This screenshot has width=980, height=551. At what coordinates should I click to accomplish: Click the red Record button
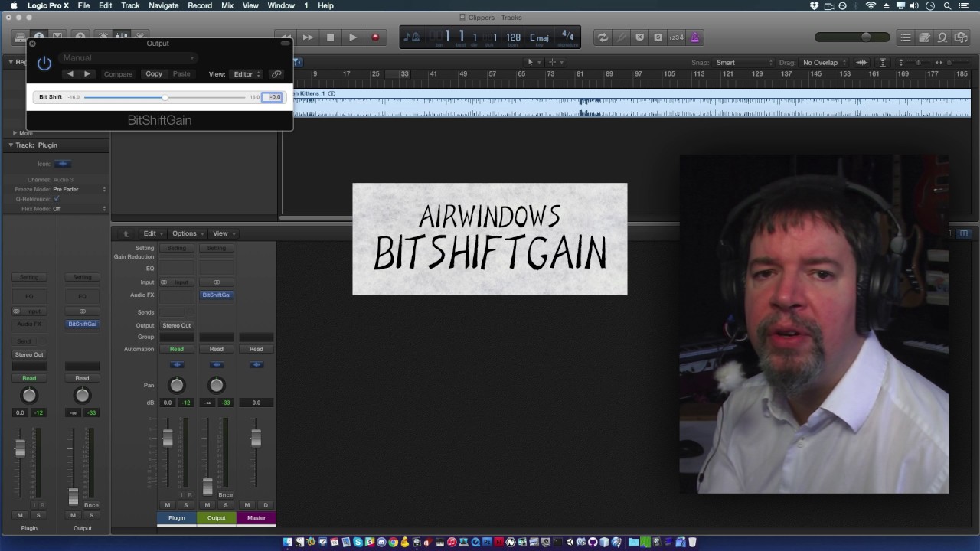point(375,37)
